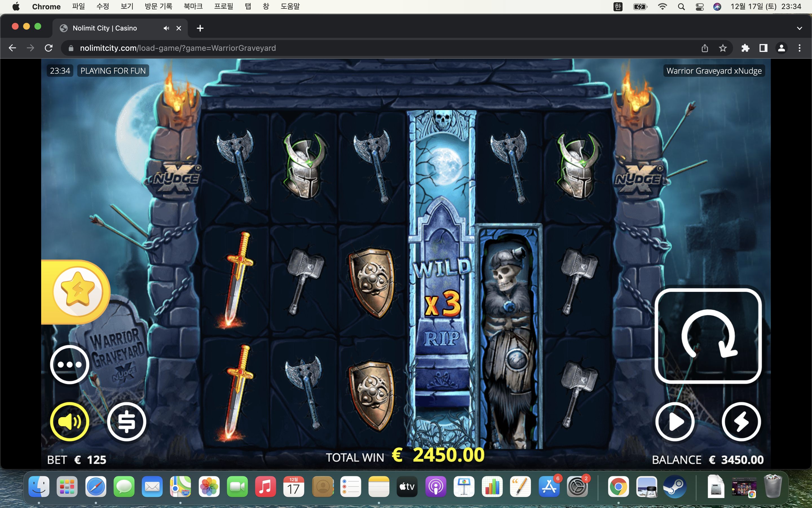
Task: Go forward with the forward arrow
Action: click(x=30, y=48)
